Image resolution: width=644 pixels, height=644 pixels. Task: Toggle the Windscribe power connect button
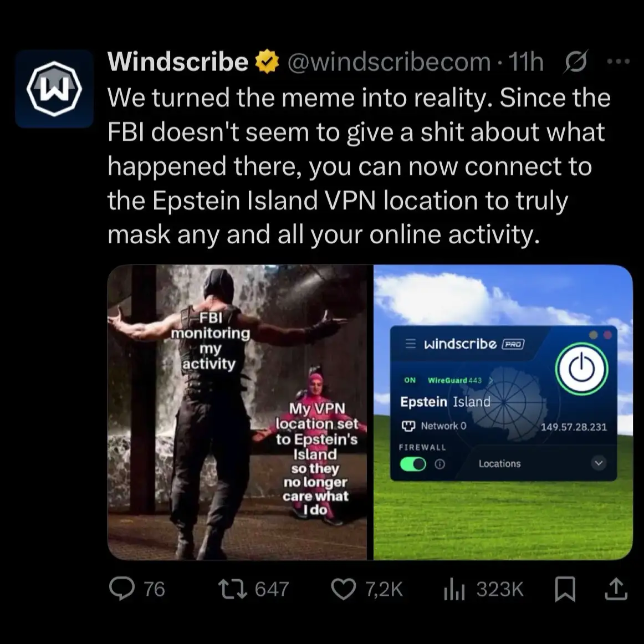tap(581, 369)
